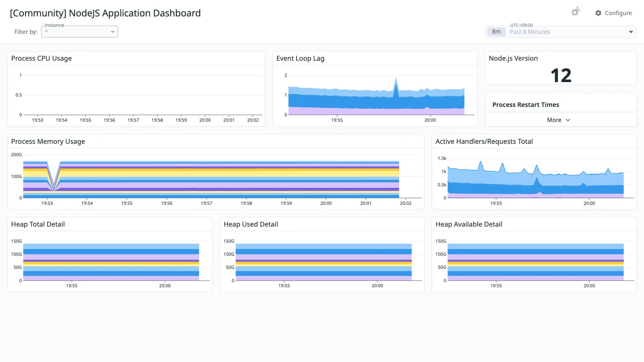Screen dimensions: 644x362
Task: Click the UTC+09:00 timezone label
Action: 521,25
